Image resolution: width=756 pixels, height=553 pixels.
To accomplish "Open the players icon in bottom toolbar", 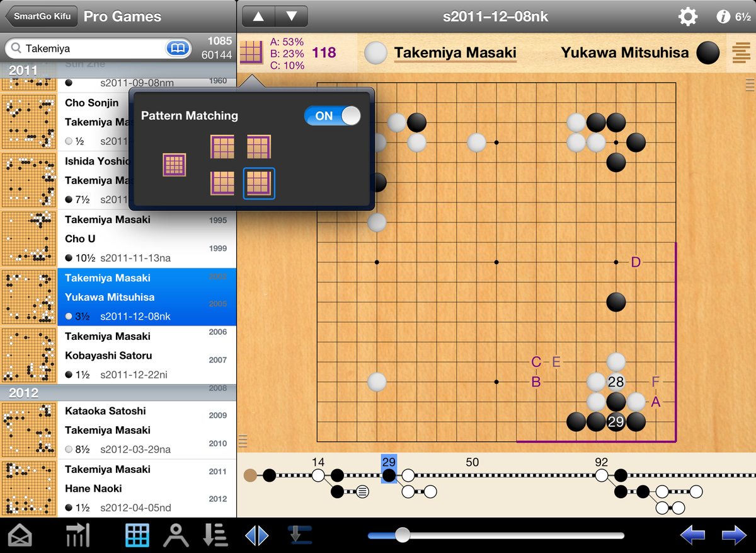I will tap(176, 535).
